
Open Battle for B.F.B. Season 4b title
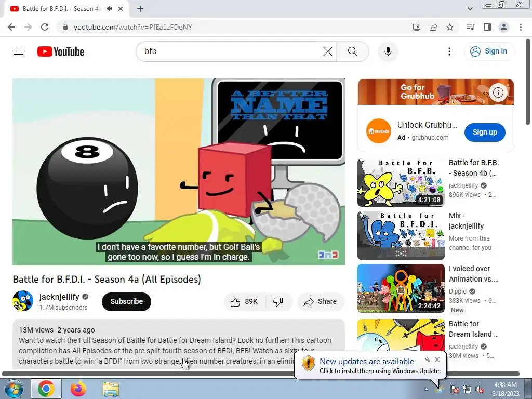(474, 168)
